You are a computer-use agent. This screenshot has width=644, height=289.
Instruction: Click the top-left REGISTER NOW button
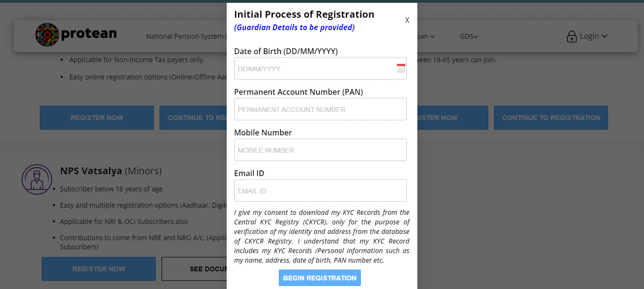point(96,117)
